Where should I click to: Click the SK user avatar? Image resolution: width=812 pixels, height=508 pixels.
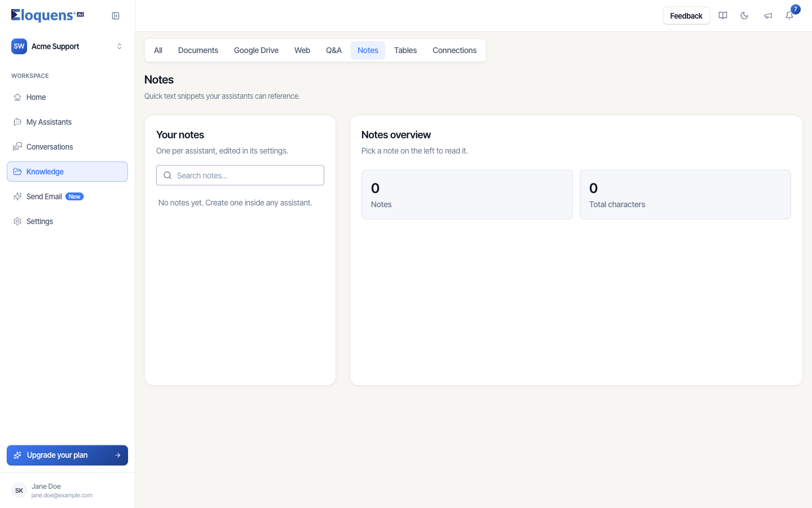click(x=19, y=491)
